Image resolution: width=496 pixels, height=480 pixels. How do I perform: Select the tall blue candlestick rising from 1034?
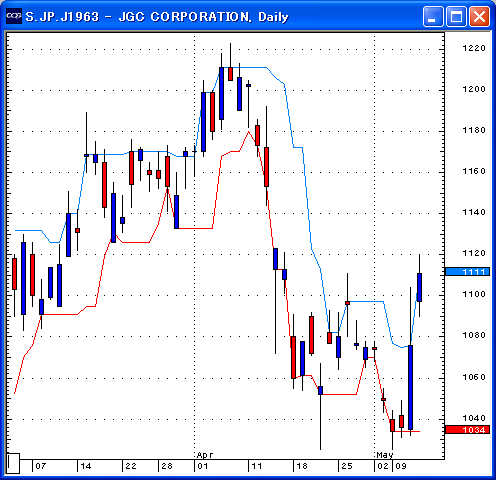tap(410, 387)
